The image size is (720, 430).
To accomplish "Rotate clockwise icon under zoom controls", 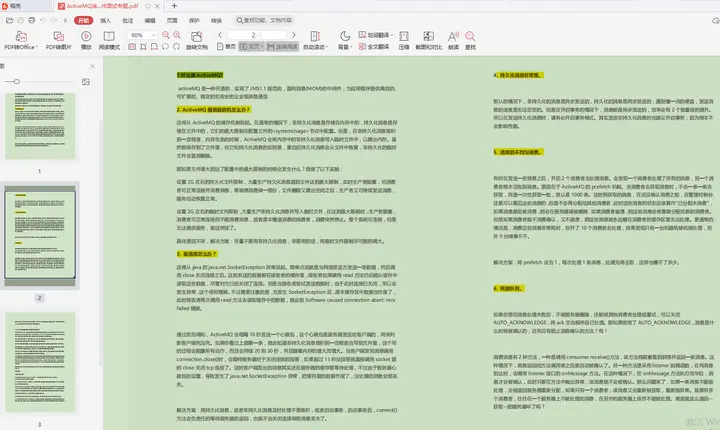I will [x=176, y=46].
